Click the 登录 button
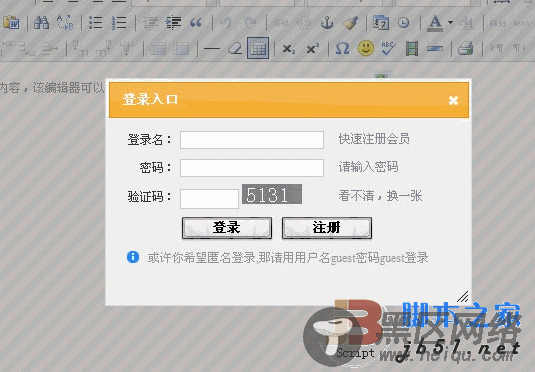Image resolution: width=535 pixels, height=372 pixels. pyautogui.click(x=227, y=228)
